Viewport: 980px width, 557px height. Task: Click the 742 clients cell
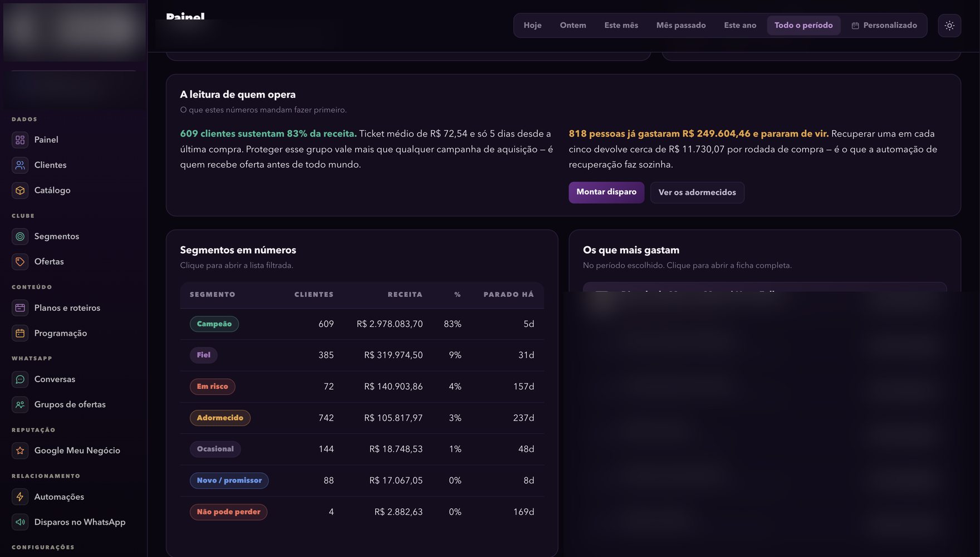pos(326,418)
